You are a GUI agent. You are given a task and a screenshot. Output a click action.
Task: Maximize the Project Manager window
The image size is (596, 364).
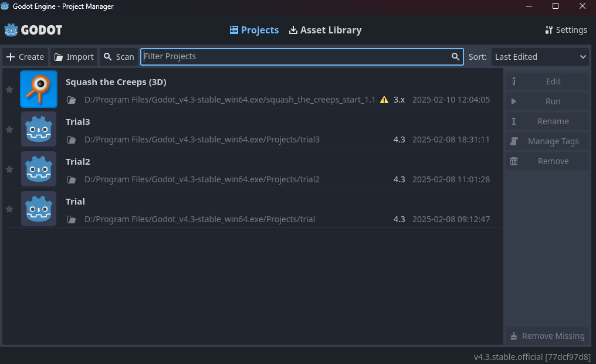[556, 6]
